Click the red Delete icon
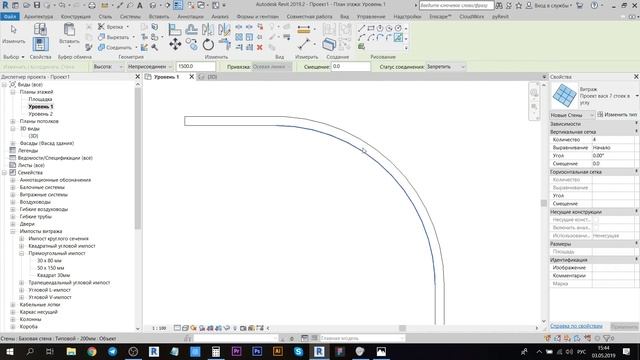This screenshot has width=640, height=360. (x=260, y=47)
